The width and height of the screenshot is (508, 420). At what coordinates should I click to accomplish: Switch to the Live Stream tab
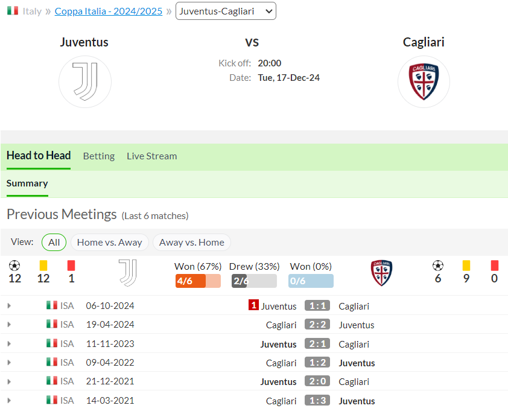point(151,156)
